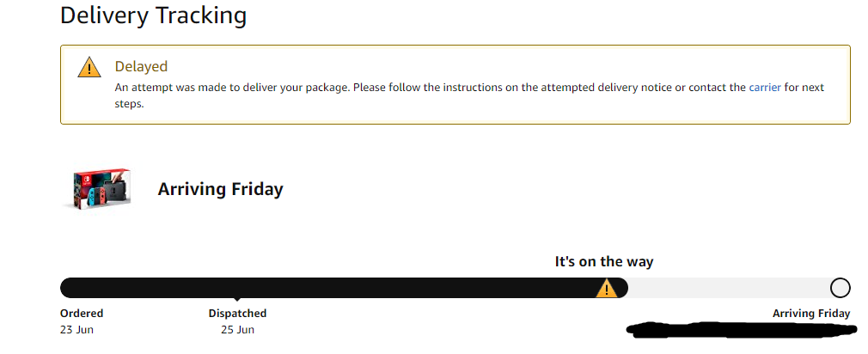Select the Delivery Tracking page heading

pos(153,15)
